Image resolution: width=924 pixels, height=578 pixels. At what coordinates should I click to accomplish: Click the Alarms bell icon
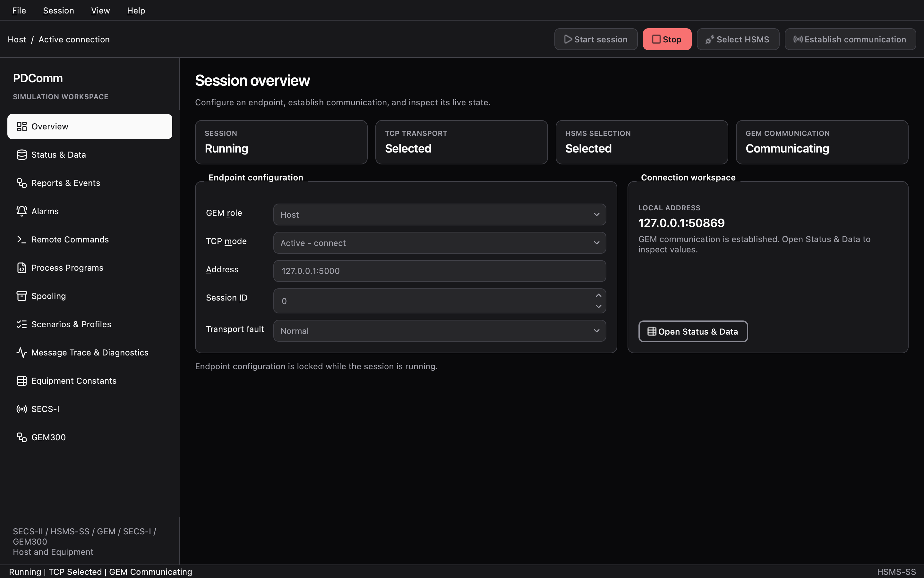coord(22,211)
